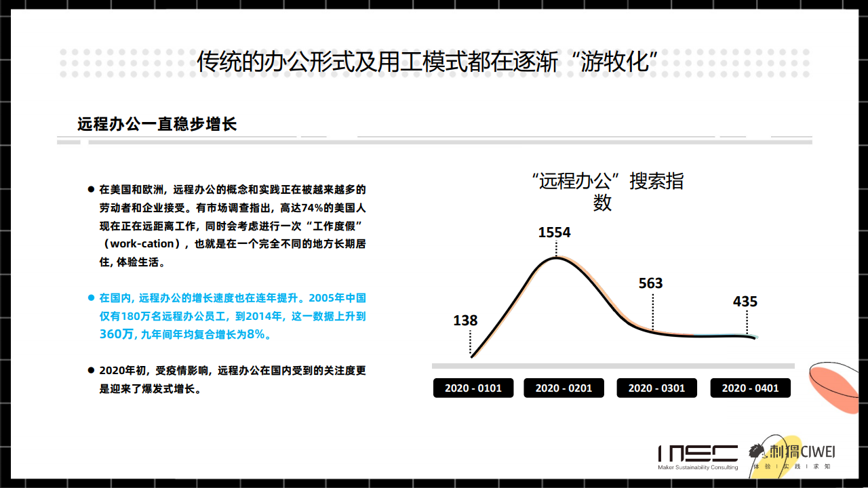Select the 远程办公一直稳步增长 subheading
868x488 pixels.
coord(157,124)
